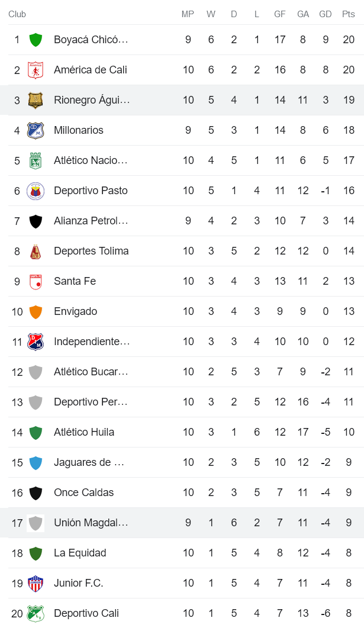
Task: Click the Atlético Nacional badge
Action: click(x=36, y=160)
